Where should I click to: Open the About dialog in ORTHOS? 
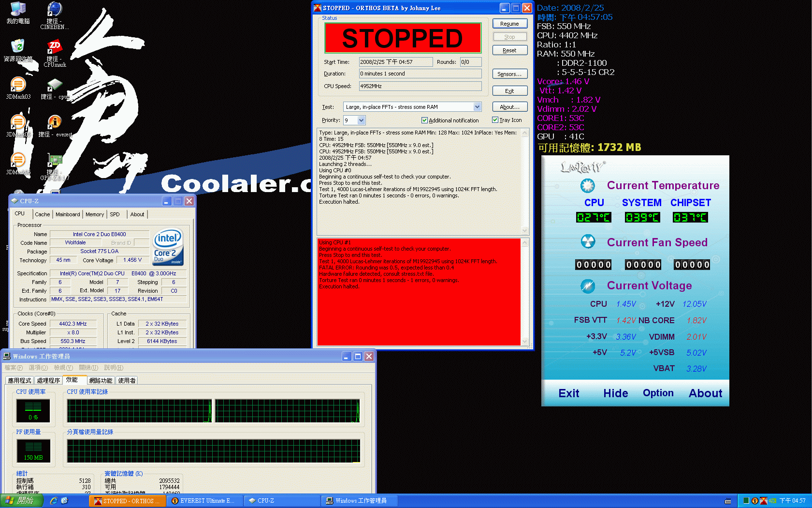(510, 107)
